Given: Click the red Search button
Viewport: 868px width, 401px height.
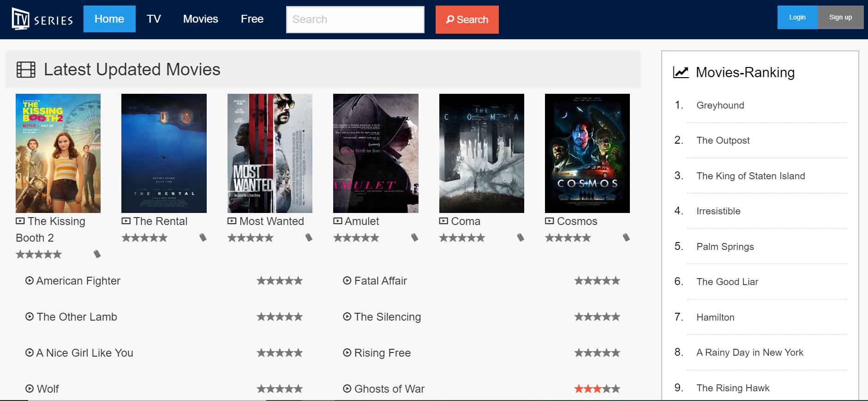Looking at the screenshot, I should pos(467,19).
